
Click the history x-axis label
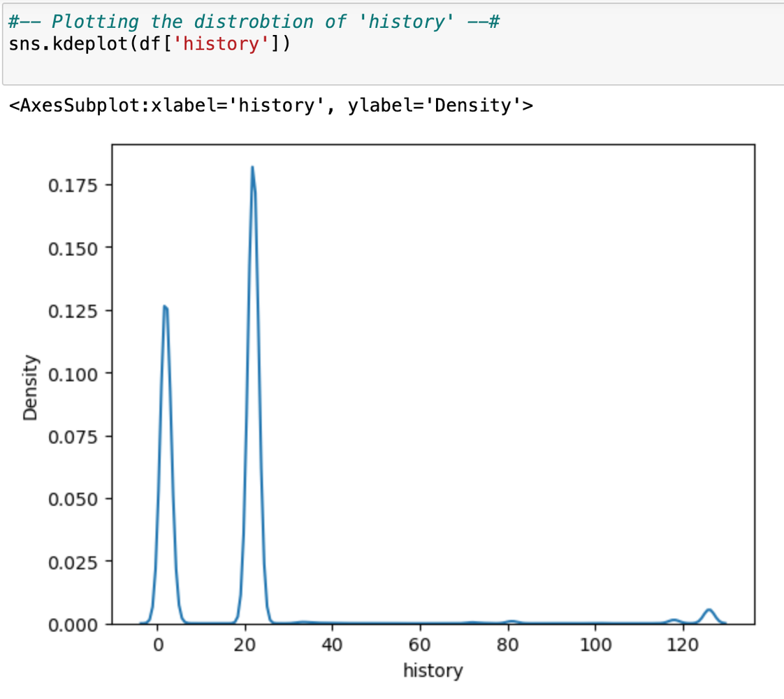coord(433,671)
